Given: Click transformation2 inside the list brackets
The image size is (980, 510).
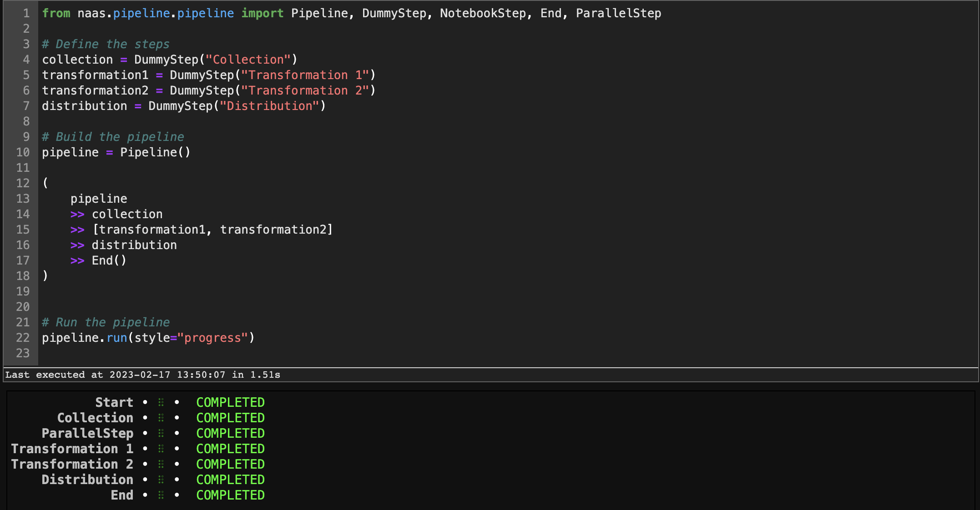Looking at the screenshot, I should (x=273, y=230).
